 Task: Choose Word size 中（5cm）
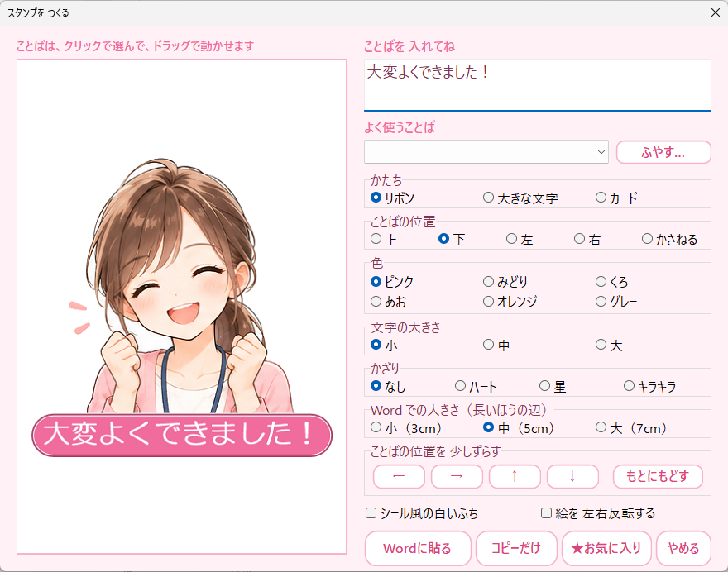[x=519, y=427]
